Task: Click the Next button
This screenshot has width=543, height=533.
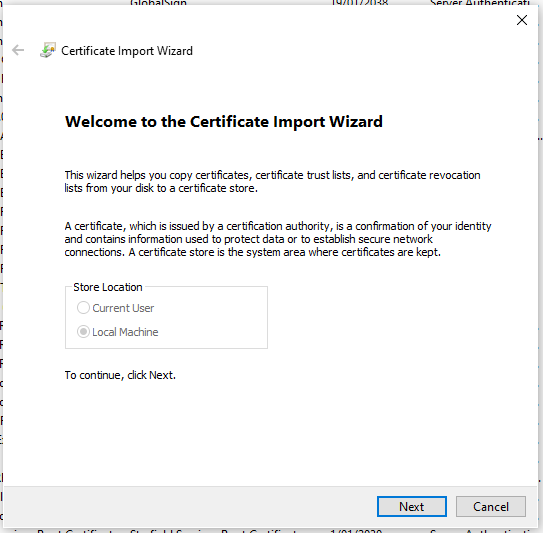Action: coord(411,506)
